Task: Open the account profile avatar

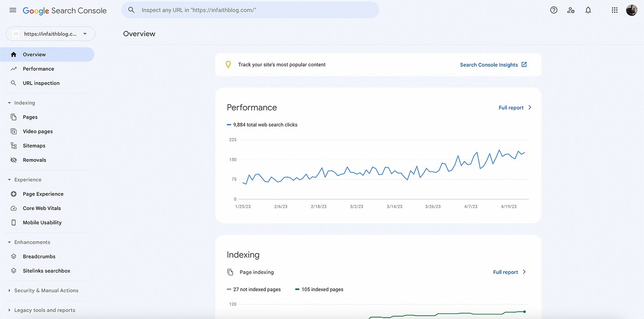Action: pos(632,10)
